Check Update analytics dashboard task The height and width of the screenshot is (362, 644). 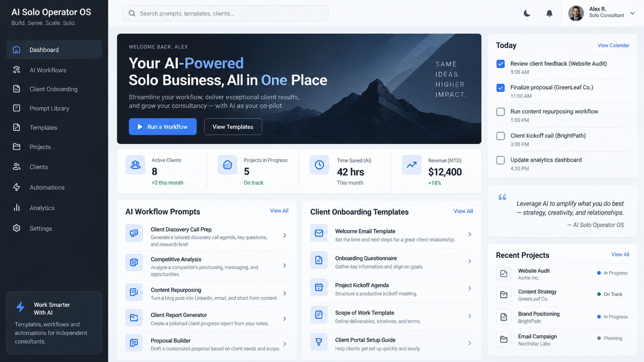500,160
